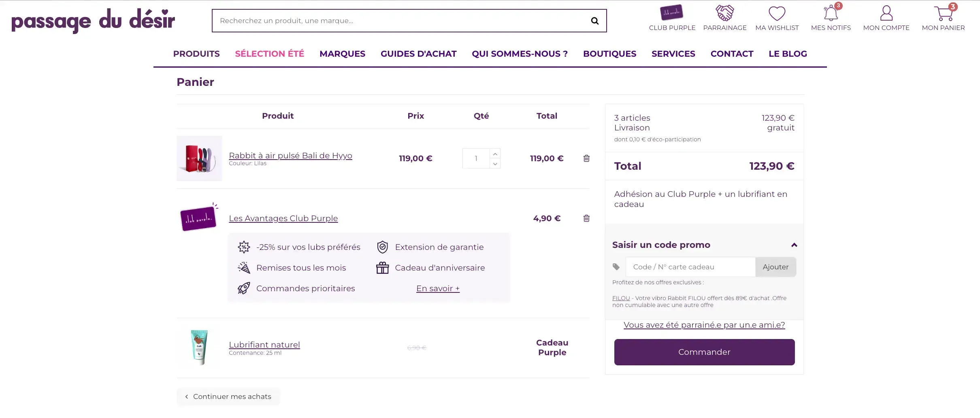This screenshot has width=980, height=418.
Task: Click the struck-through 6,90 € price
Action: point(417,348)
